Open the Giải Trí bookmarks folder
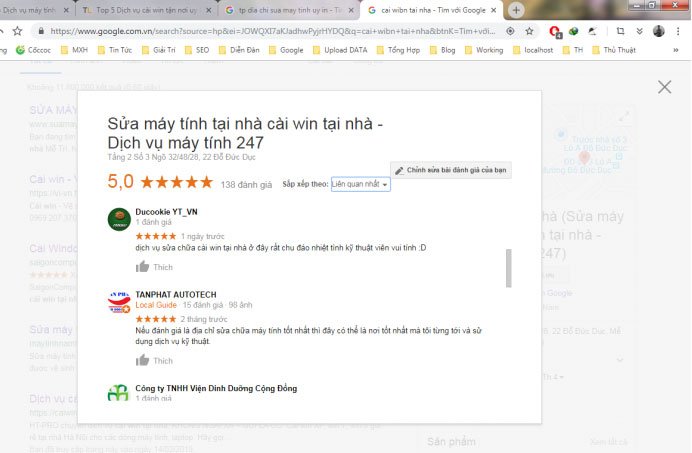The image size is (692, 453). (158, 50)
